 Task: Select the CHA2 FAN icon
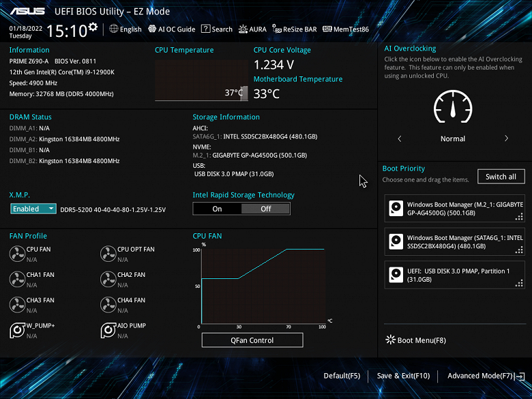pyautogui.click(x=108, y=279)
